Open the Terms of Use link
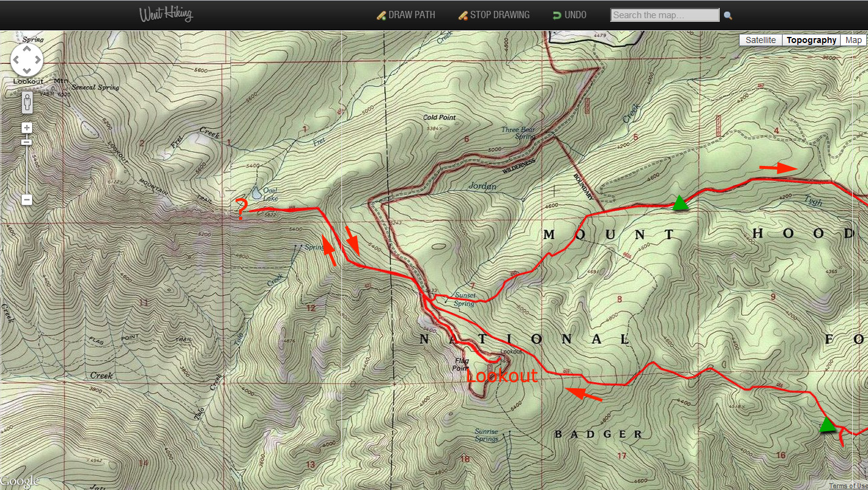Screen dimensions: 868x490 pos(848,486)
